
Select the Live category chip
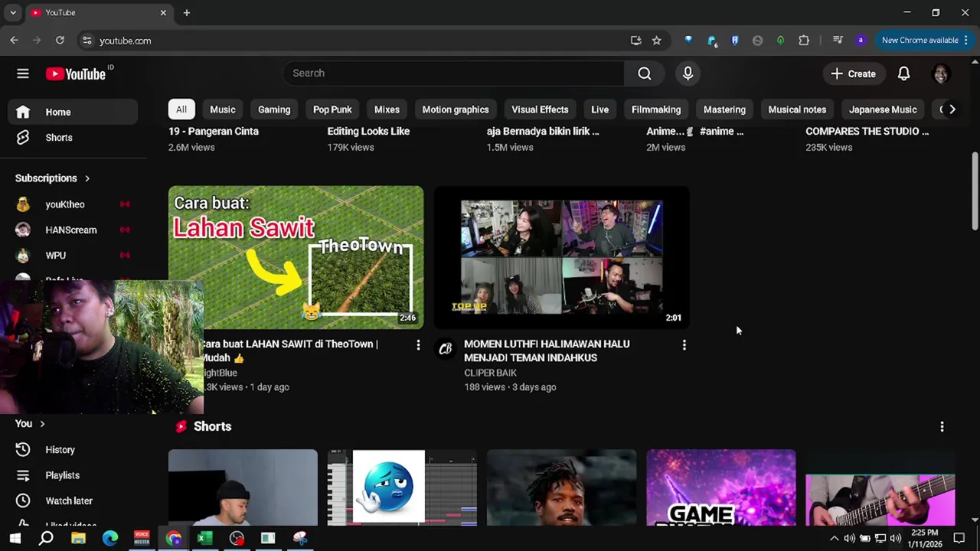(x=599, y=109)
